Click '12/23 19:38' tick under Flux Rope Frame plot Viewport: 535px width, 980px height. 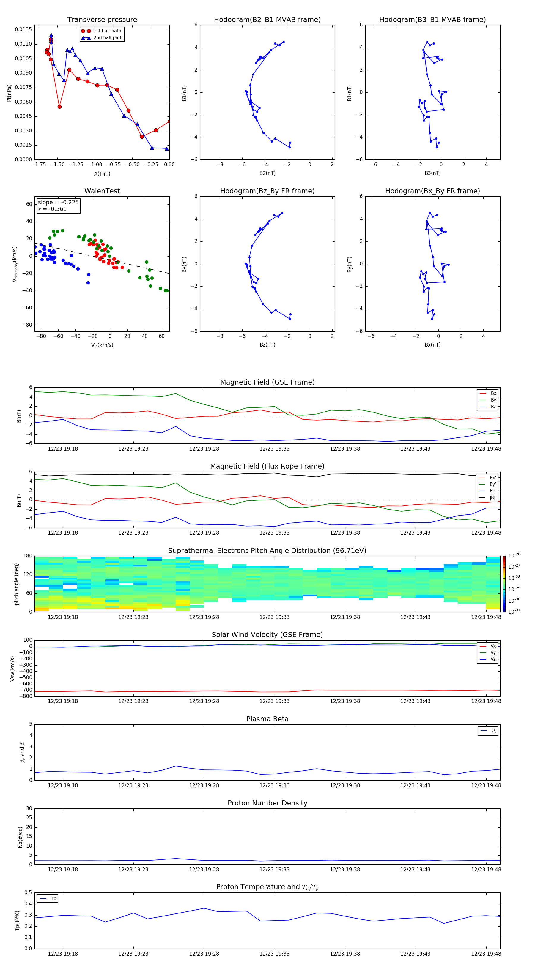[x=345, y=533]
